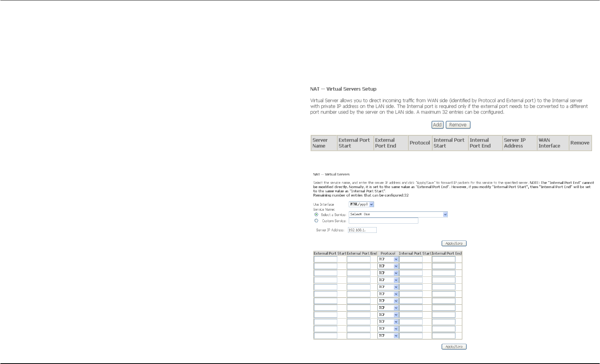Click the Remove button above the table
This screenshot has height=364, width=600.
click(x=458, y=125)
